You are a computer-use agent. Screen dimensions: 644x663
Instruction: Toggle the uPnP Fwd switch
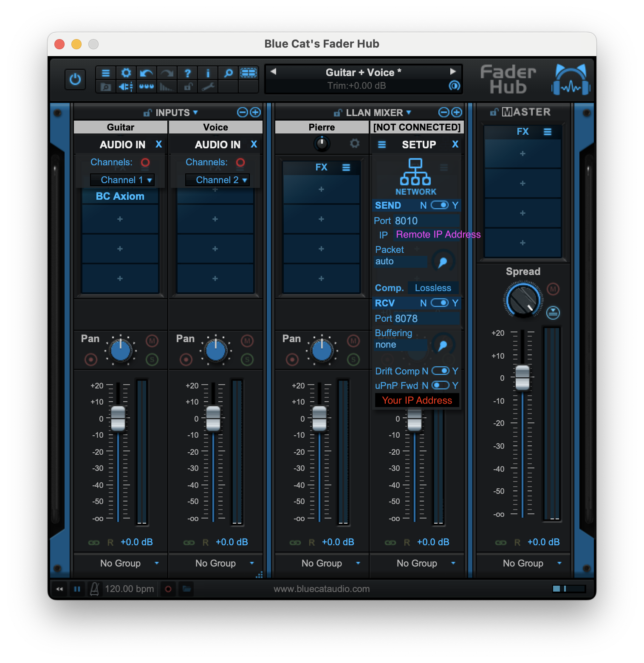point(441,385)
